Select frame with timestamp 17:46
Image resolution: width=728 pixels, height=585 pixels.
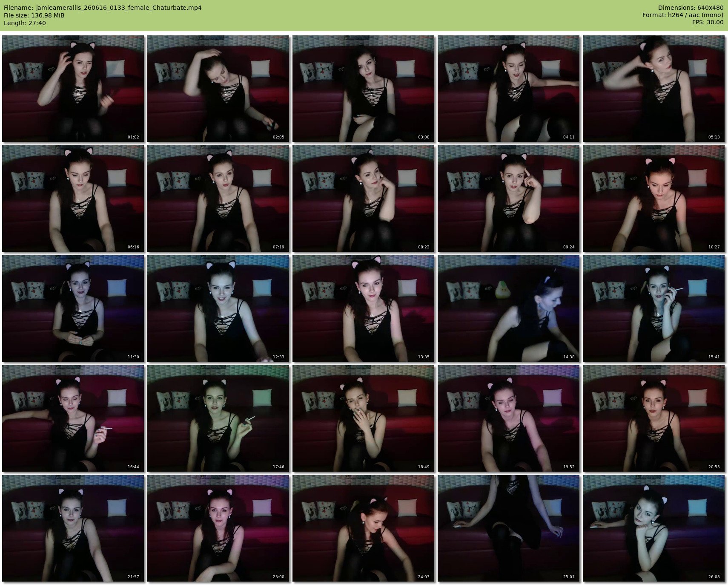pyautogui.click(x=218, y=418)
